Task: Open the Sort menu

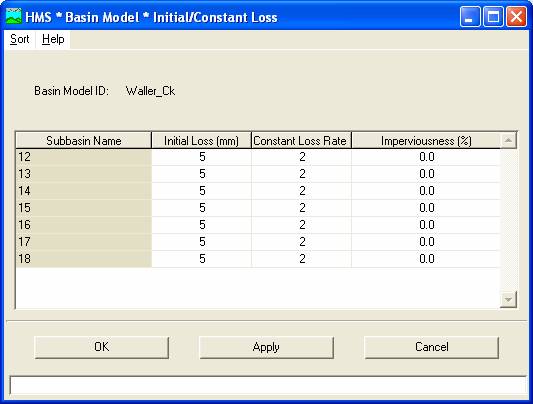Action: point(19,39)
